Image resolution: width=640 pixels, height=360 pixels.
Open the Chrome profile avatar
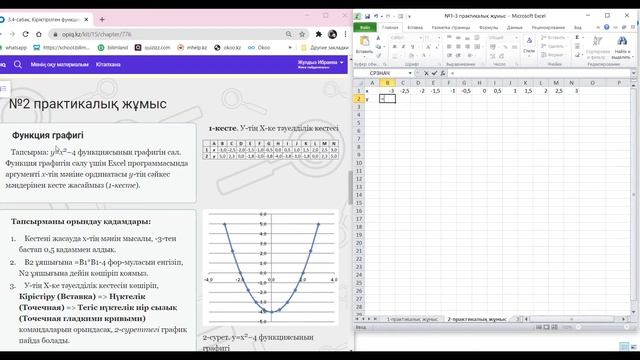coord(332,34)
